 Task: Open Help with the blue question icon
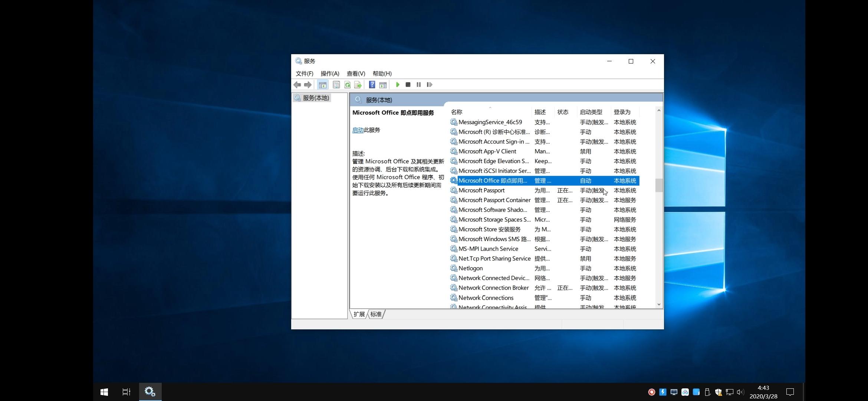pyautogui.click(x=372, y=85)
